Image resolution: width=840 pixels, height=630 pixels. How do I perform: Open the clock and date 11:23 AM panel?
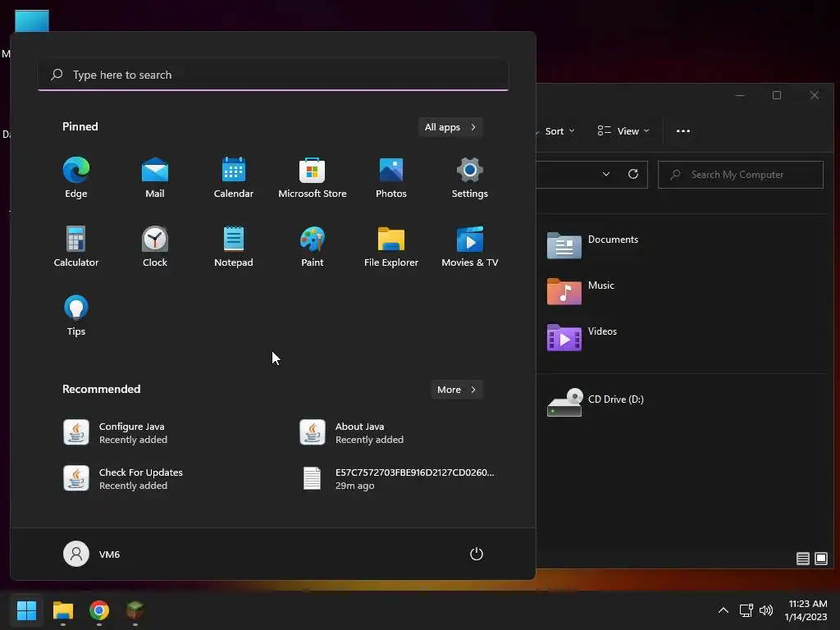click(x=806, y=610)
